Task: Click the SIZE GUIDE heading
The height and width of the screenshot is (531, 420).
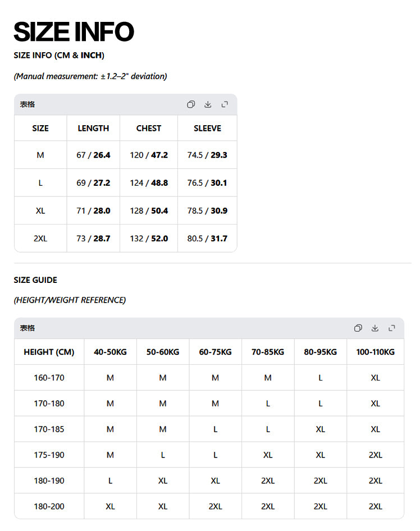Action: 35,280
